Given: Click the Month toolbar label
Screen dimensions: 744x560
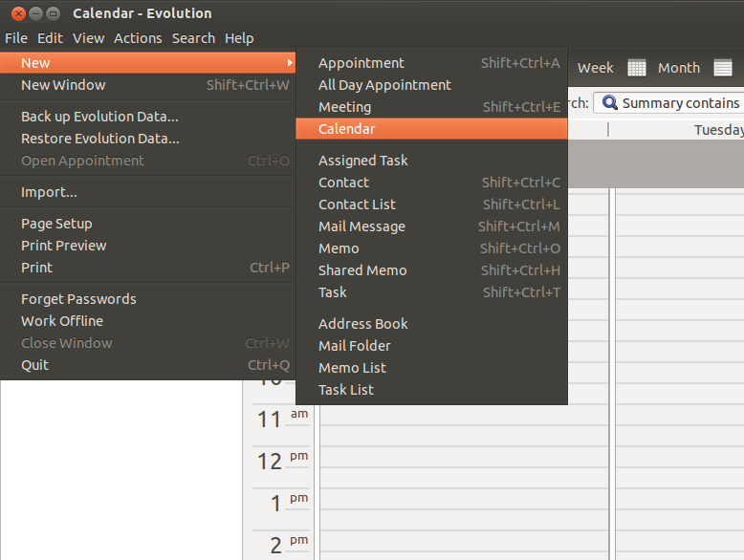Looking at the screenshot, I should pos(679,68).
